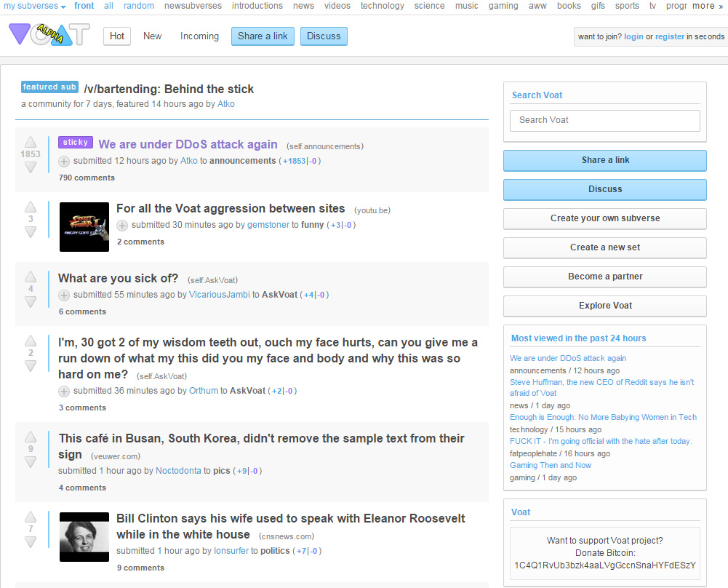
Task: Switch to the Incoming tab
Action: (x=200, y=36)
